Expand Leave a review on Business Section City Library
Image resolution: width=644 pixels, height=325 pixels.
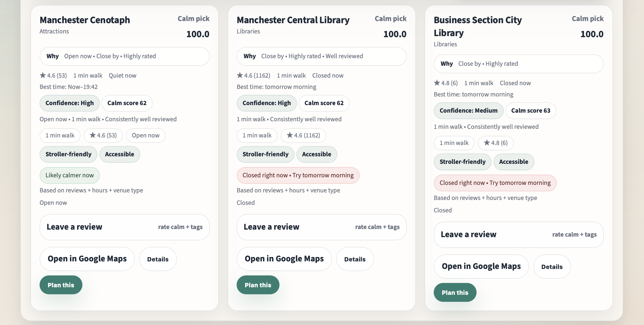pos(519,234)
